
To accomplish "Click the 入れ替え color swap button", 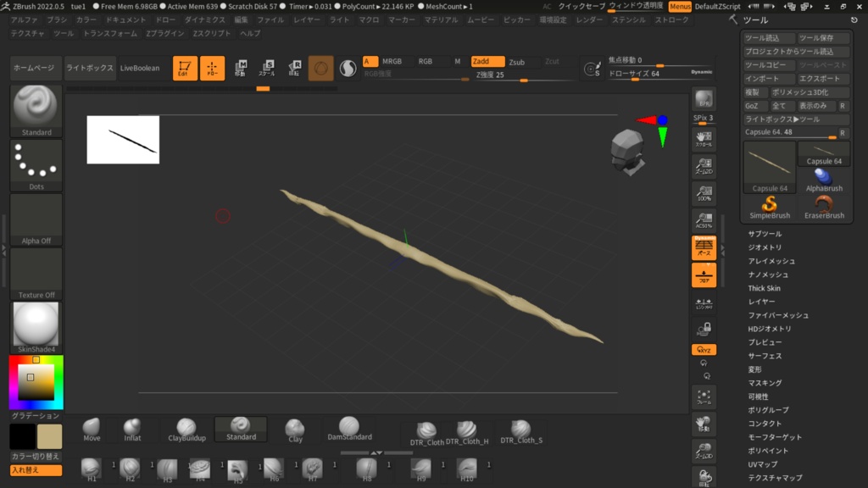I will click(x=36, y=470).
